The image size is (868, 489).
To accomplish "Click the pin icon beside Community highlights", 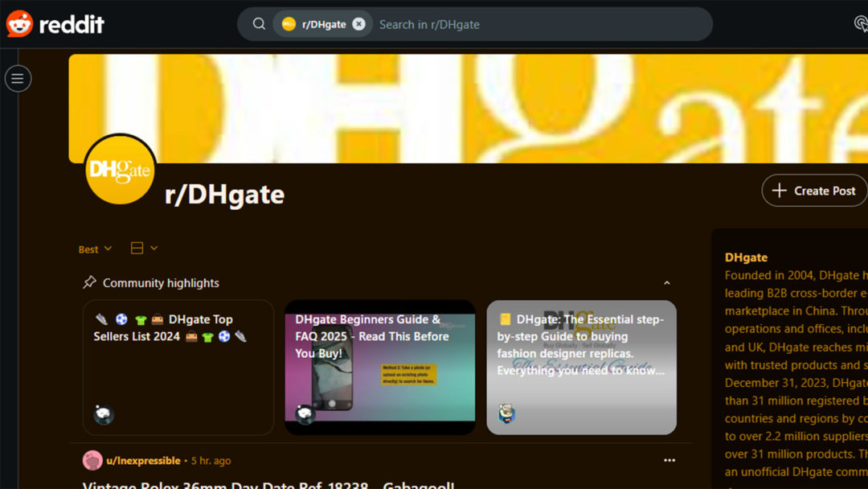I will click(x=89, y=282).
